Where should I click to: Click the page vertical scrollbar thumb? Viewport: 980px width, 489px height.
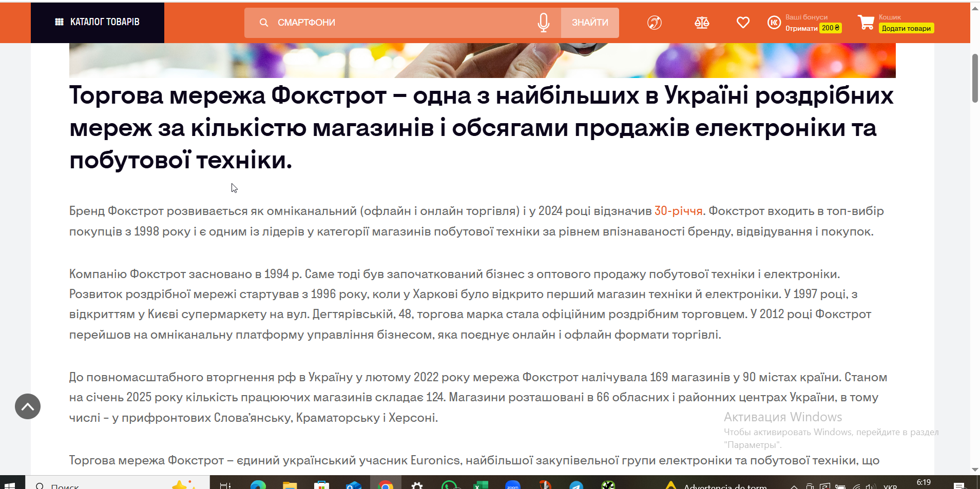(975, 78)
